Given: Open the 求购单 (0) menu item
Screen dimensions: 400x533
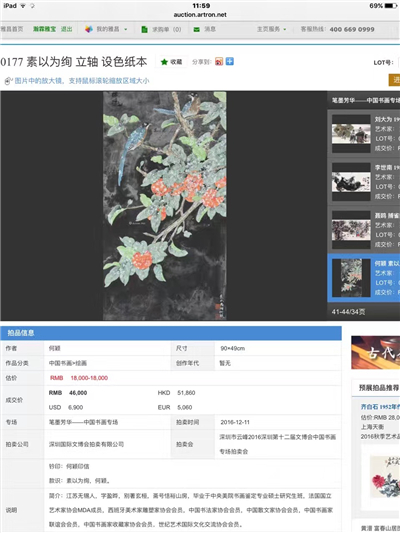Looking at the screenshot, I should click(167, 30).
